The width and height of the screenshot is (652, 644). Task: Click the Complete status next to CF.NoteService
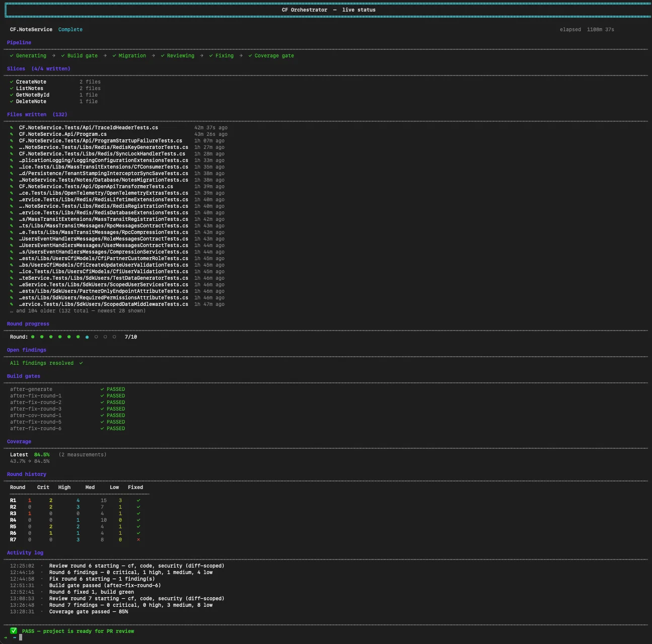70,30
